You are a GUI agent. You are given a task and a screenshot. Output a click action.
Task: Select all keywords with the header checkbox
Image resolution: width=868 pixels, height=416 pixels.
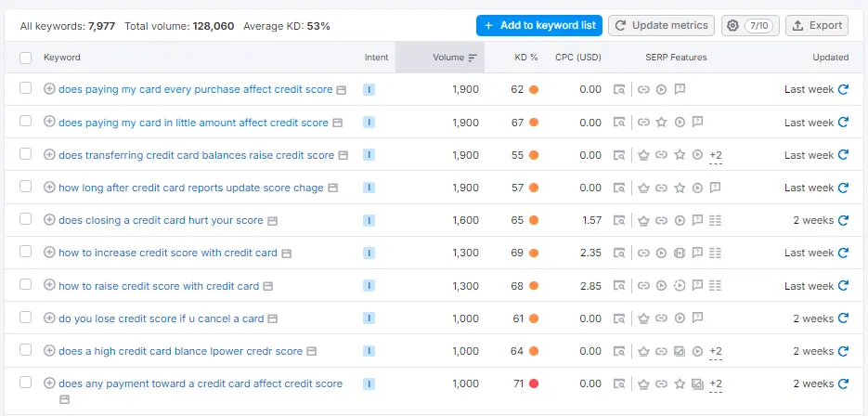26,58
